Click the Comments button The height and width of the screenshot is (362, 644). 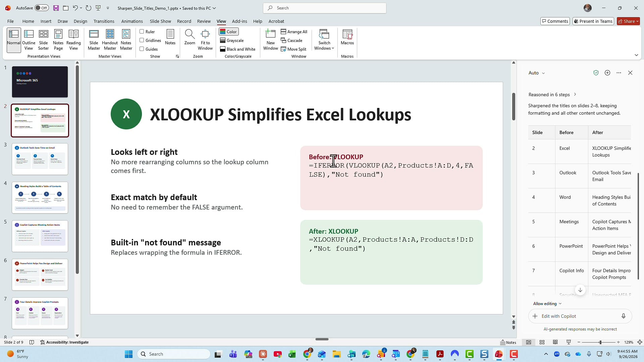pyautogui.click(x=555, y=21)
